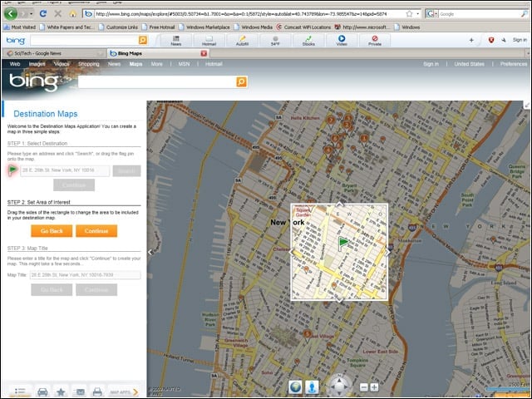Open the More link in Bing navigation

(x=157, y=64)
